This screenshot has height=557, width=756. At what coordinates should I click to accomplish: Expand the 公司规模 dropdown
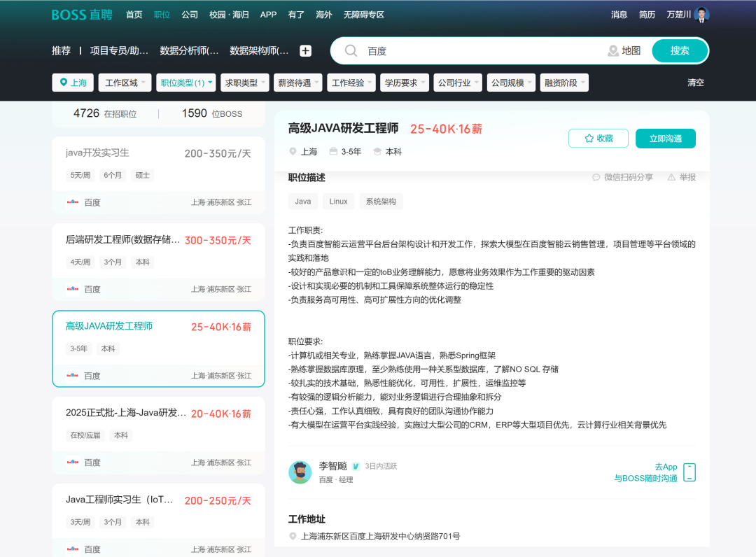pos(511,83)
